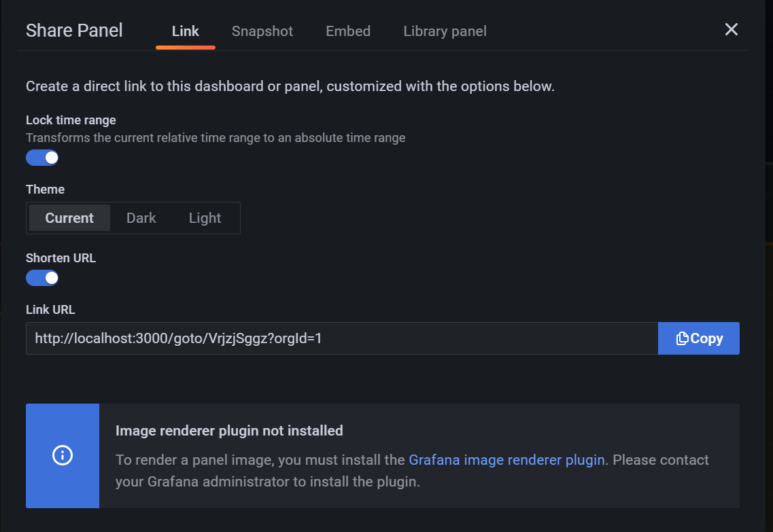Switch to the Snapshot tab
The width and height of the screenshot is (773, 532).
[262, 31]
